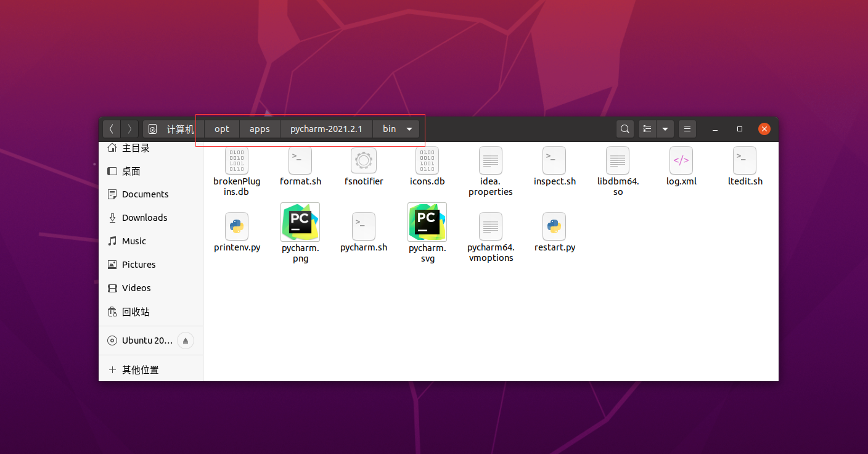
Task: Click the file name "fsnotifier"
Action: [x=364, y=181]
